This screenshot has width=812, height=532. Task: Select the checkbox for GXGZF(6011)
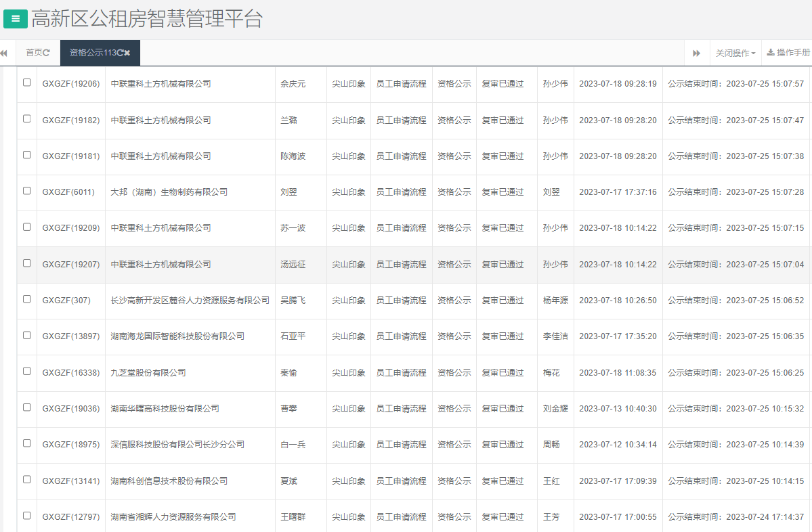point(27,190)
